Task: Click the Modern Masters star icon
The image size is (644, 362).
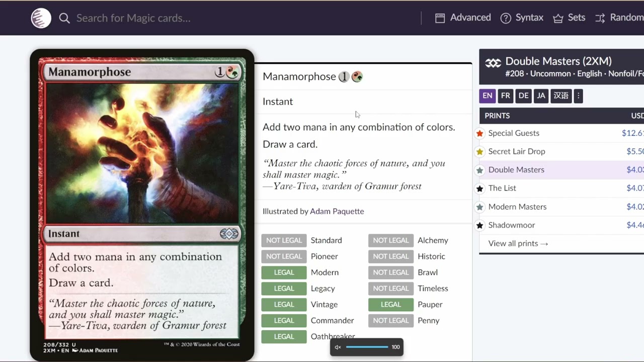Action: coord(479,207)
